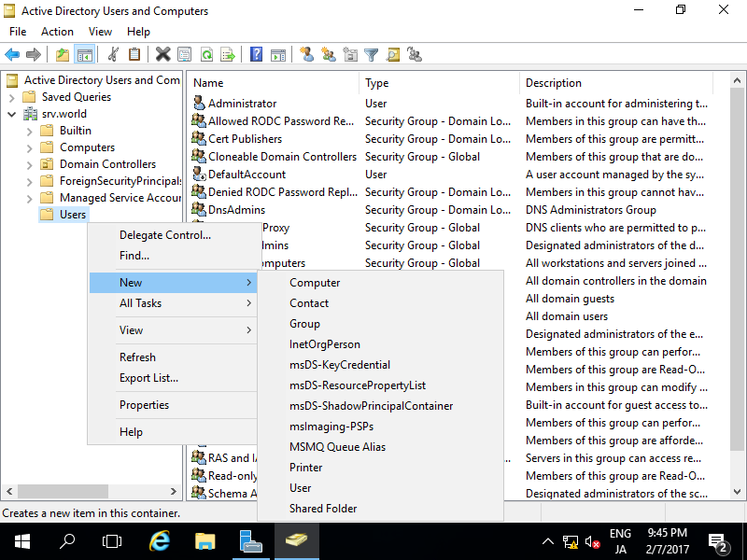This screenshot has height=560, width=747.
Task: Expand the hidden icons chevron in the taskbar
Action: point(548,541)
